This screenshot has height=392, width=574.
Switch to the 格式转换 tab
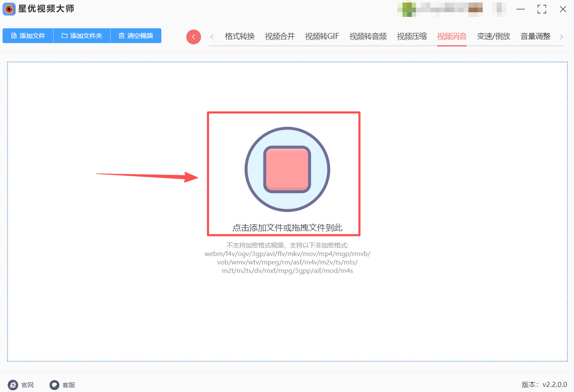click(240, 36)
